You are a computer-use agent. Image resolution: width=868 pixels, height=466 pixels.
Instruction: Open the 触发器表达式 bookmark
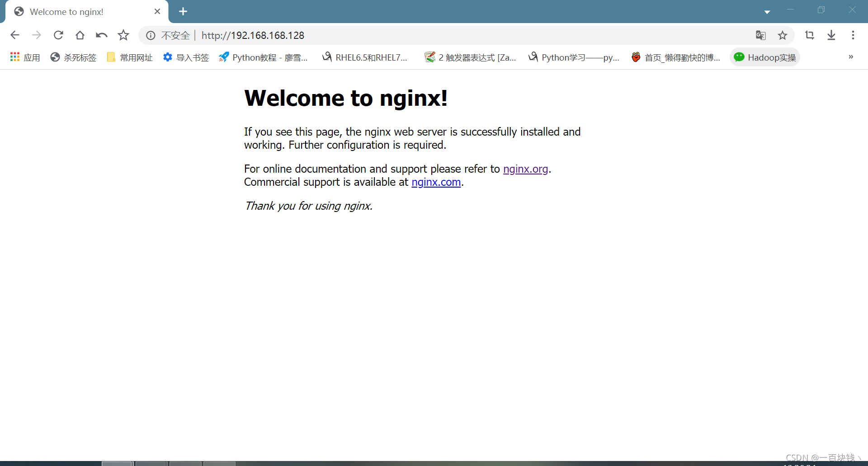pyautogui.click(x=470, y=57)
